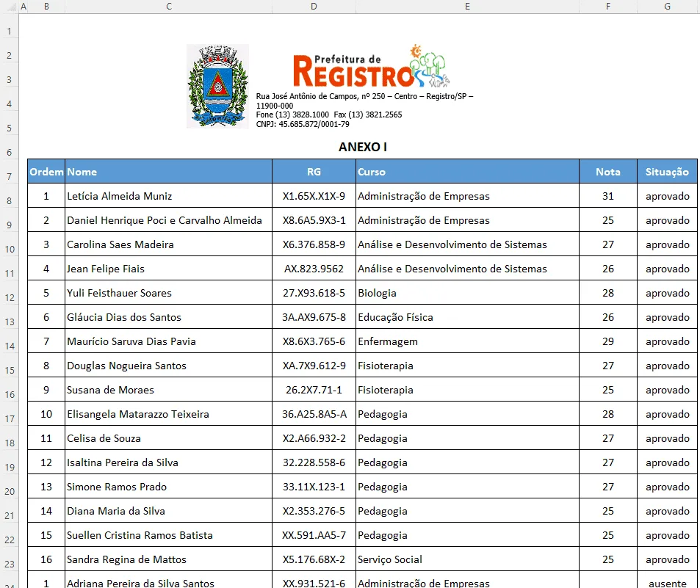
Task: Select the cell Gláucia Dias dos Santos
Action: coord(169,316)
